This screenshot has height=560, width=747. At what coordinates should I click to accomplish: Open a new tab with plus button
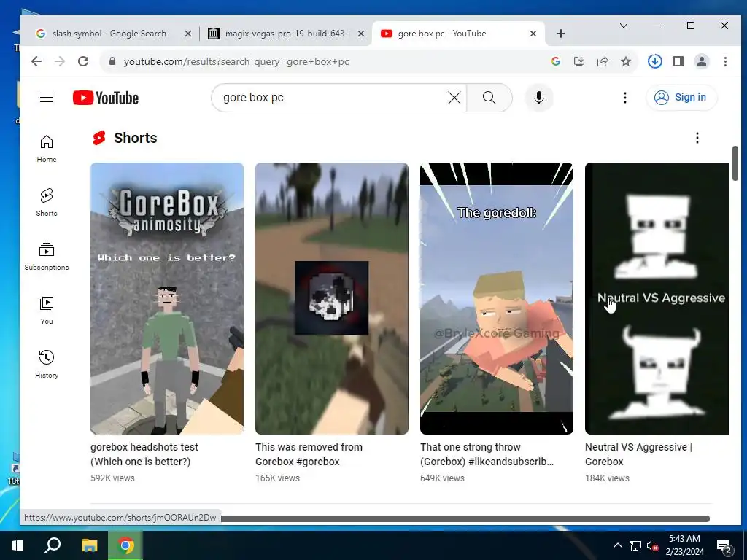[x=561, y=34]
